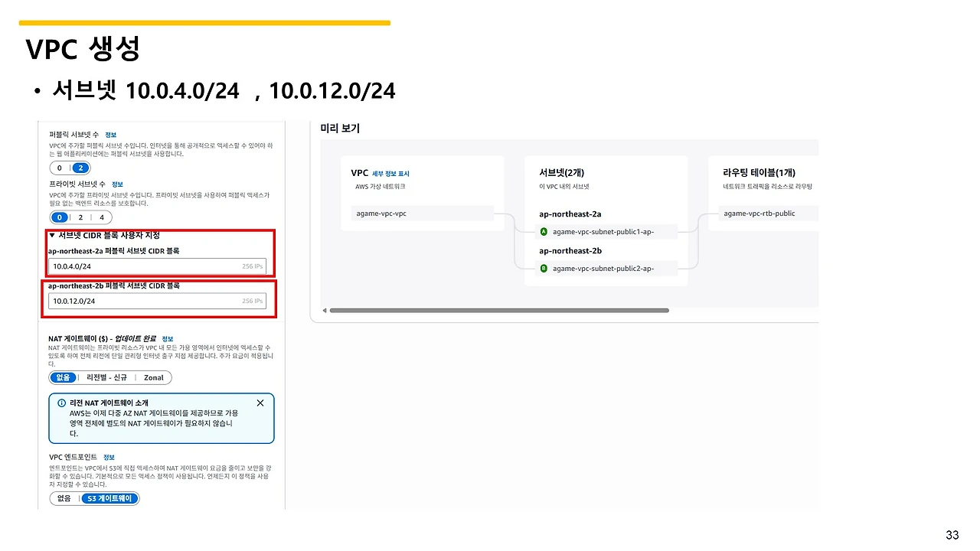The width and height of the screenshot is (980, 551).
Task: Open 정보 link beside 퍼블릭 서브넷 수
Action: (111, 135)
